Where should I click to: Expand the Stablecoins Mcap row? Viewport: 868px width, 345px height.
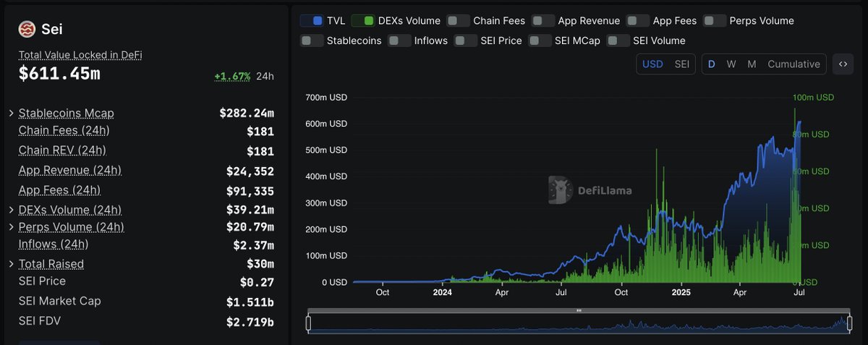tap(12, 113)
